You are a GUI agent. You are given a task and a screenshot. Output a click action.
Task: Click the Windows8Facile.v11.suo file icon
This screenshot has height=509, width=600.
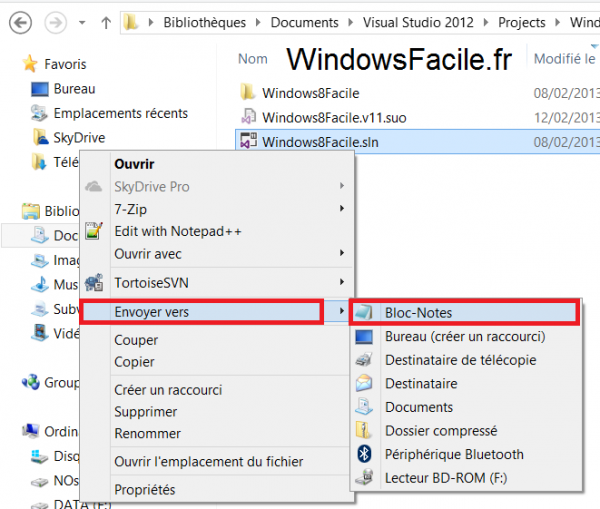click(248, 116)
